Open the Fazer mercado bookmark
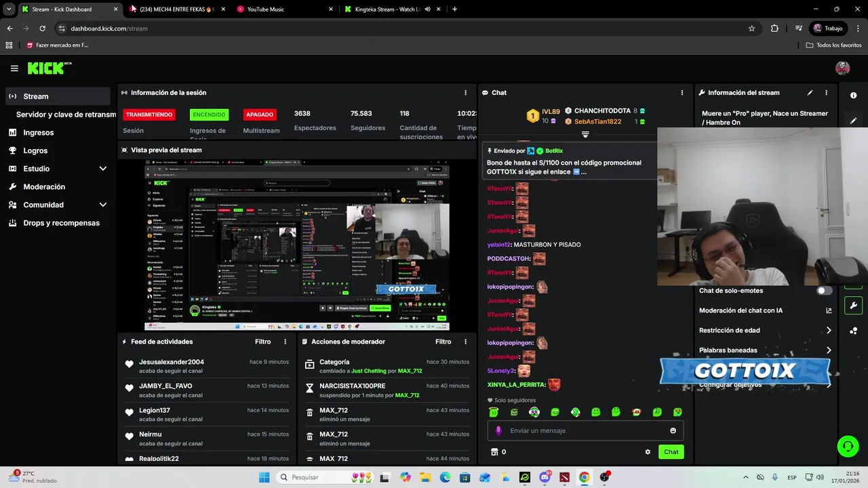Viewport: 868px width, 488px height. (x=58, y=45)
